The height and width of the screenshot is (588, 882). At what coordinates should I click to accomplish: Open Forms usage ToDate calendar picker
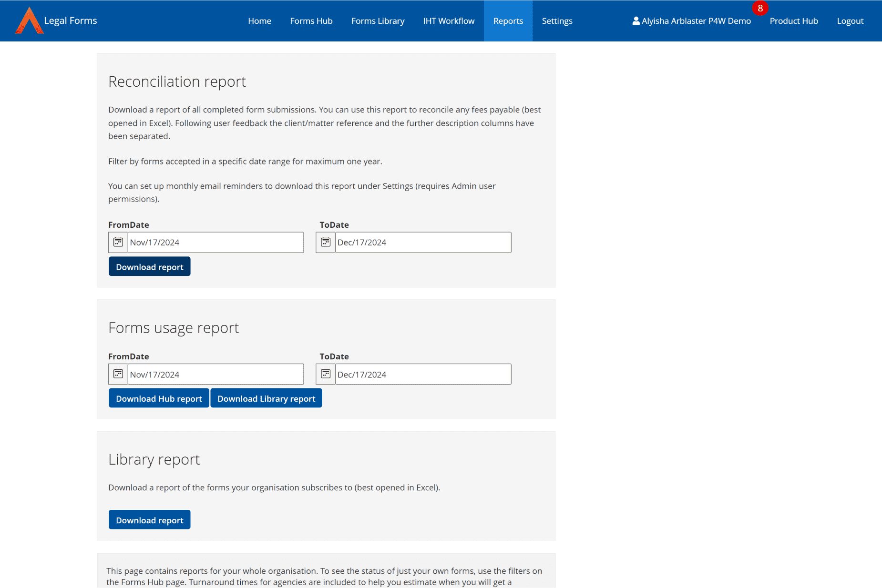pos(326,374)
